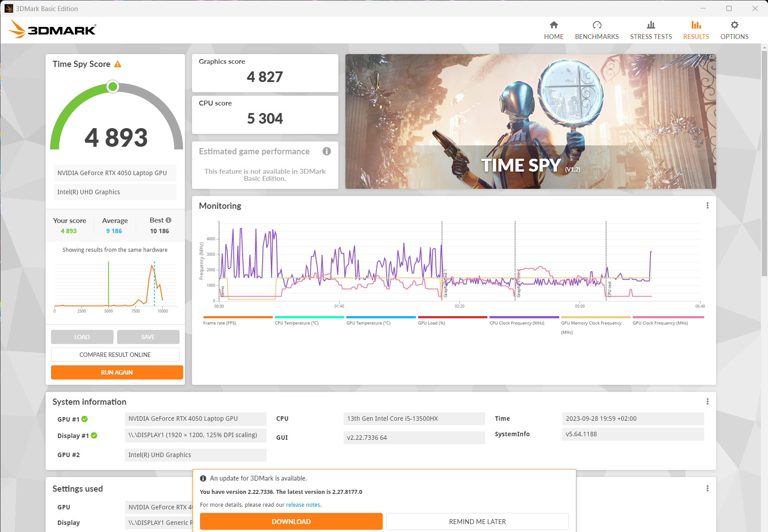Image resolution: width=768 pixels, height=532 pixels.
Task: Click the CPU score value 5 304
Action: click(265, 119)
